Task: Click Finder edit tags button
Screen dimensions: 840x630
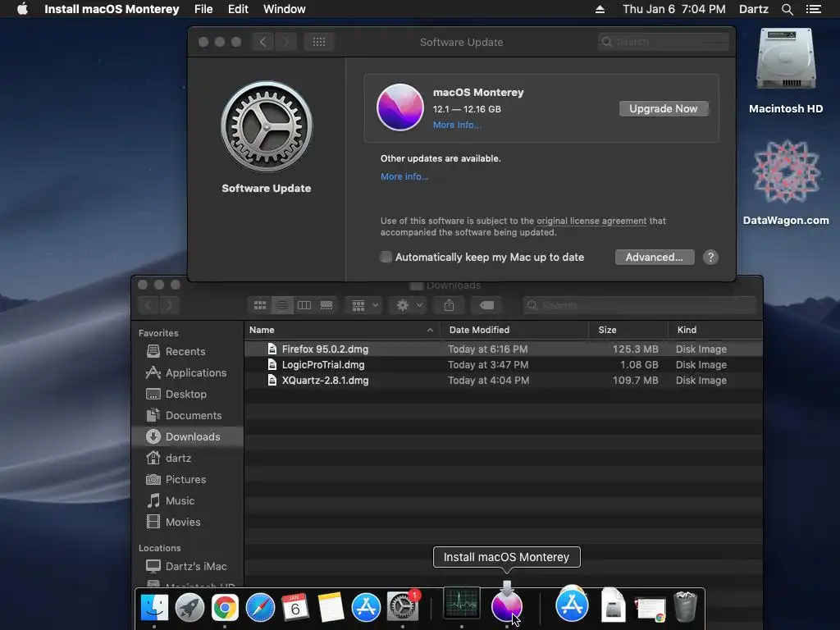Action: (487, 305)
